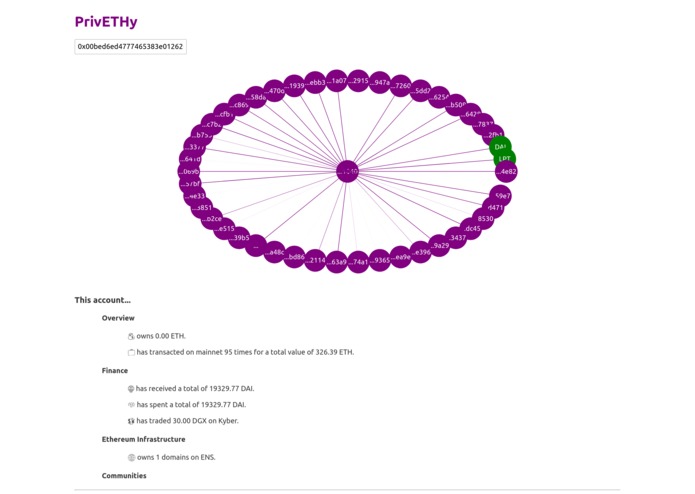Click the ...8530 address node
This screenshot has height=494, width=695.
click(x=483, y=218)
